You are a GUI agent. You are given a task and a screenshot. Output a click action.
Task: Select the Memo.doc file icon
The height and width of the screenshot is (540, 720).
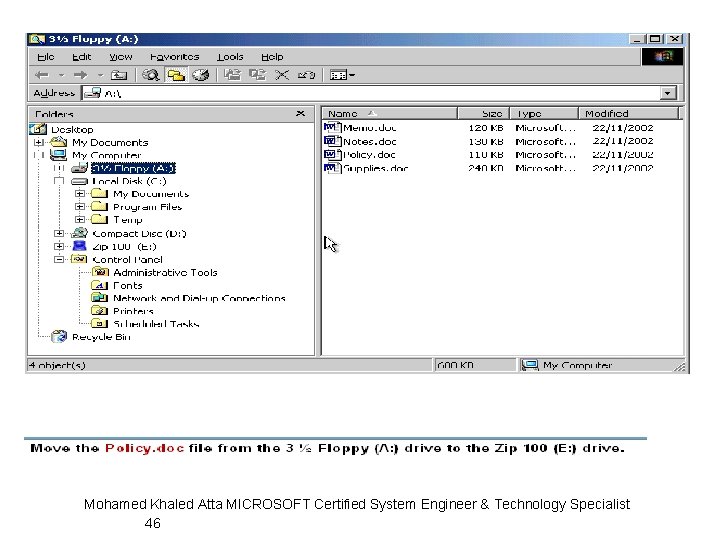[332, 128]
